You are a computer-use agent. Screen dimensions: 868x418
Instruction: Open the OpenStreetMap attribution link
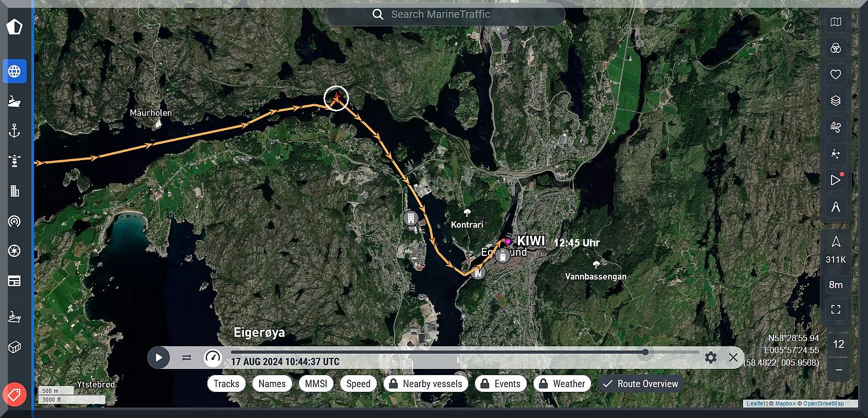[824, 403]
